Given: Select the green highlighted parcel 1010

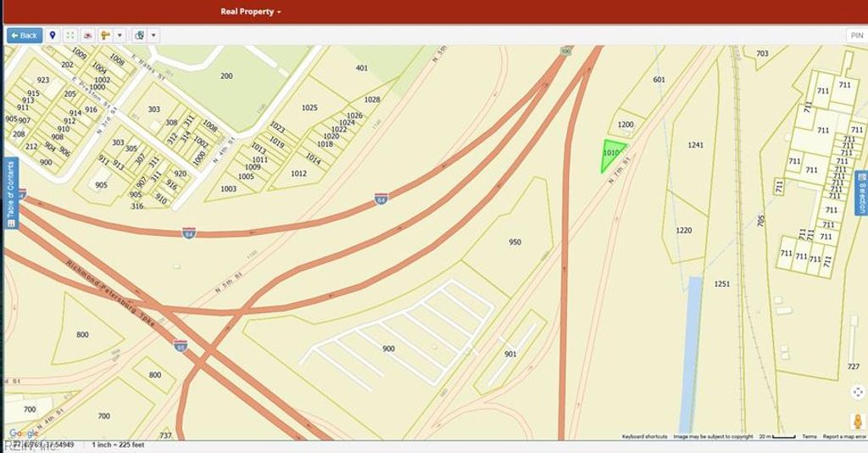Looking at the screenshot, I should click(x=611, y=154).
